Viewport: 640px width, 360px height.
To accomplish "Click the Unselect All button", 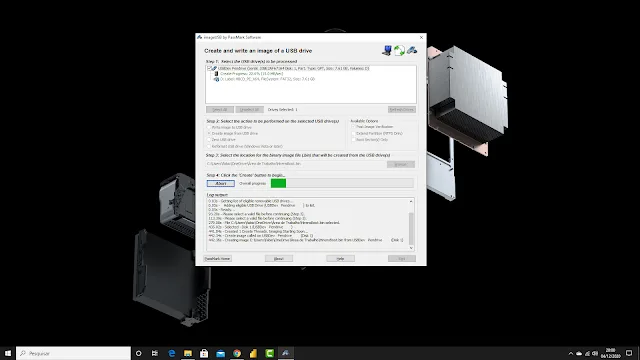I will point(249,109).
